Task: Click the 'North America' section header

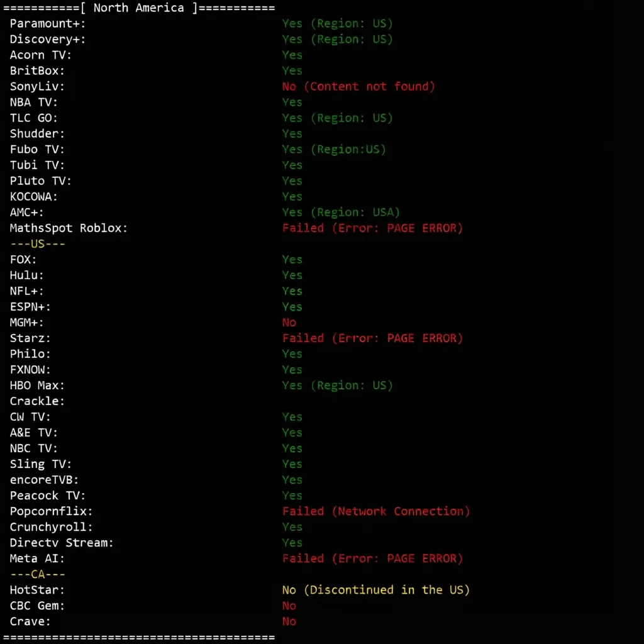Action: coord(139,8)
